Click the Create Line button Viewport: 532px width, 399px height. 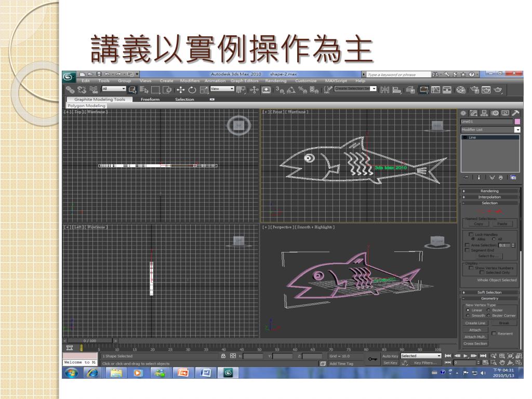[475, 323]
